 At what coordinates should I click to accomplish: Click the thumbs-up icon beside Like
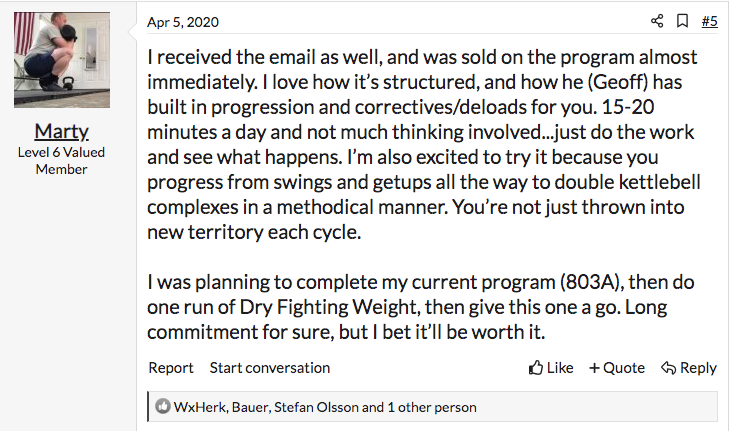(536, 368)
